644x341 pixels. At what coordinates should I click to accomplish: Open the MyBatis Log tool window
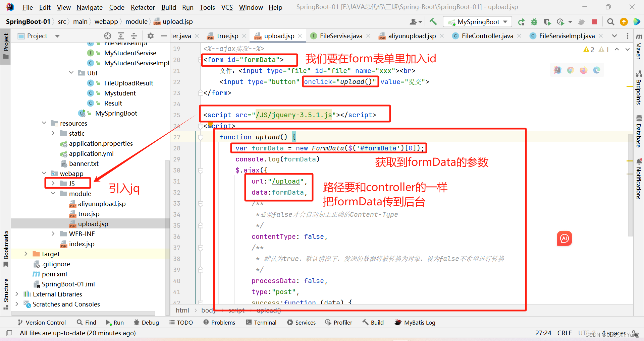[x=415, y=322]
